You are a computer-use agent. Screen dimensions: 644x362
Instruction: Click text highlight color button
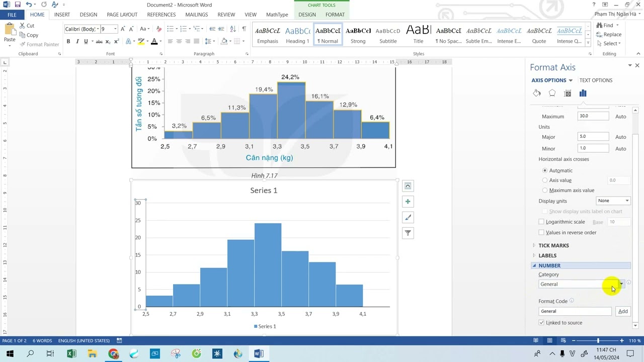141,41
